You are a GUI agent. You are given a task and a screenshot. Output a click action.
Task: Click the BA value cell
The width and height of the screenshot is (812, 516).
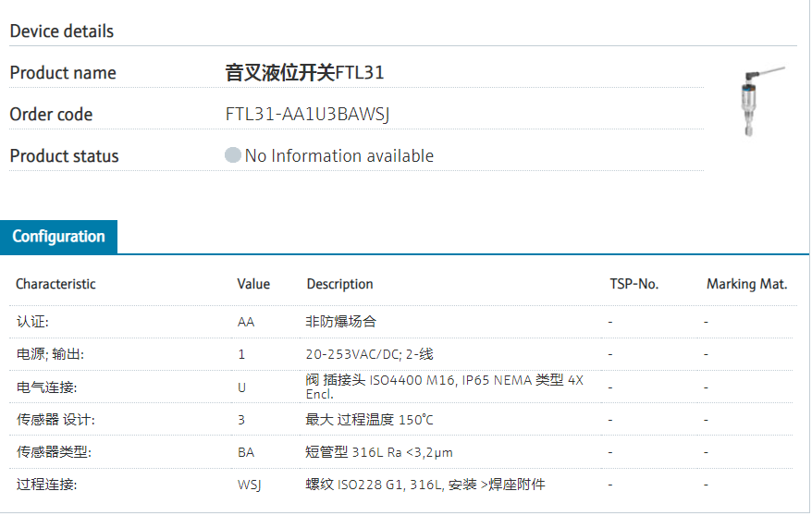point(245,452)
